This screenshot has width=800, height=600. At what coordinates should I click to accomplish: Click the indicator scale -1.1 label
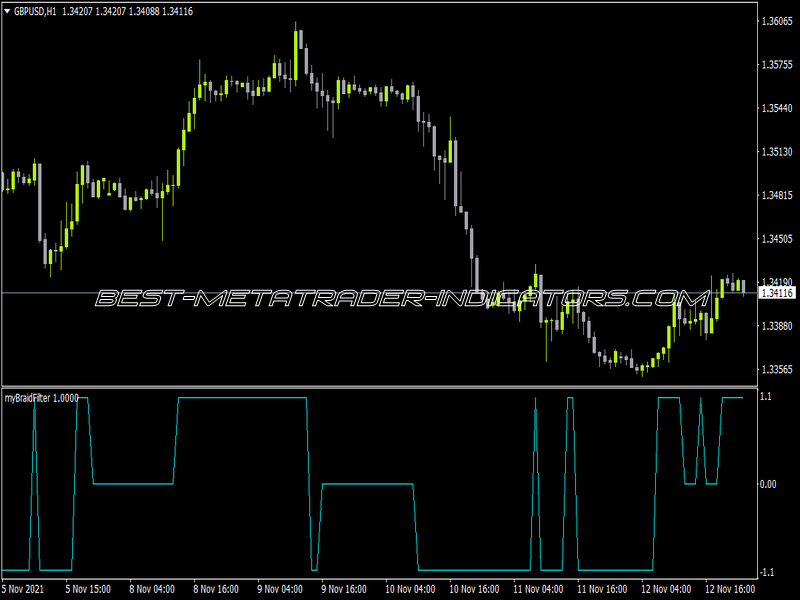(766, 572)
